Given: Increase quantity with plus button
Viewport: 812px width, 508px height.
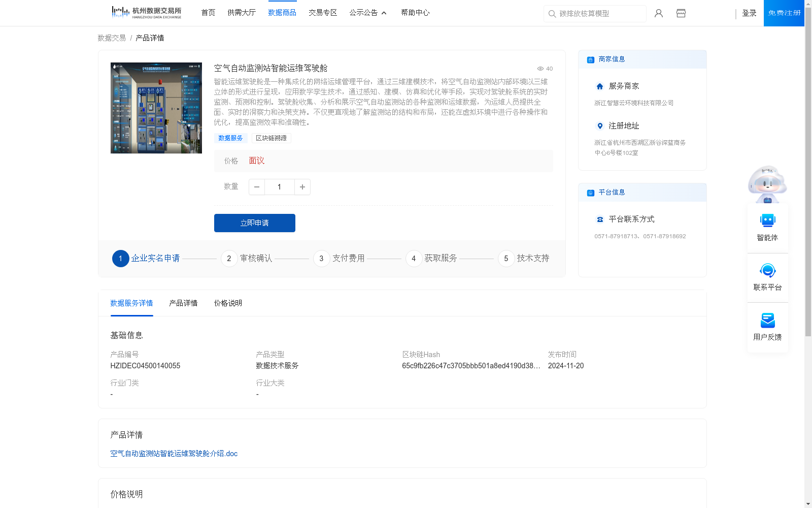Looking at the screenshot, I should [302, 187].
